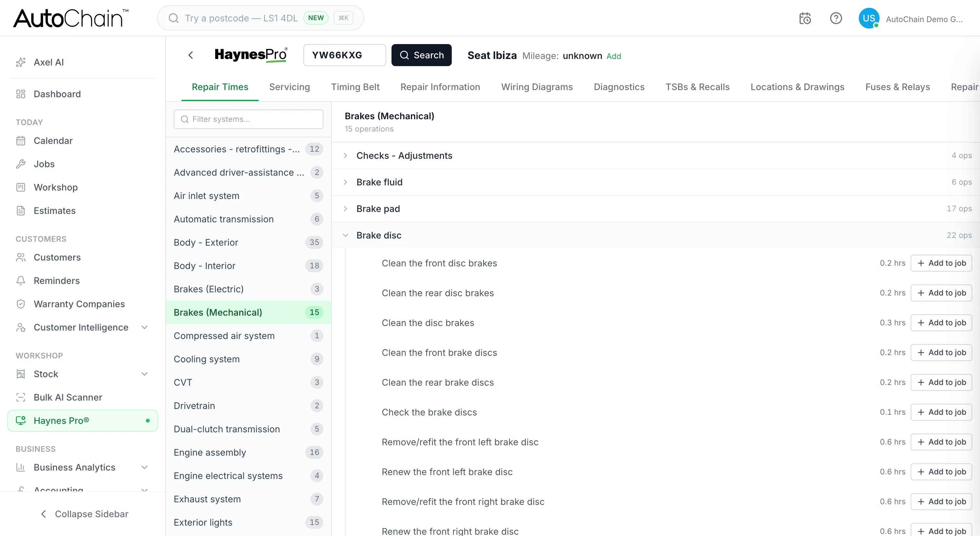Click the help question mark icon
The width and height of the screenshot is (980, 536).
(x=836, y=18)
